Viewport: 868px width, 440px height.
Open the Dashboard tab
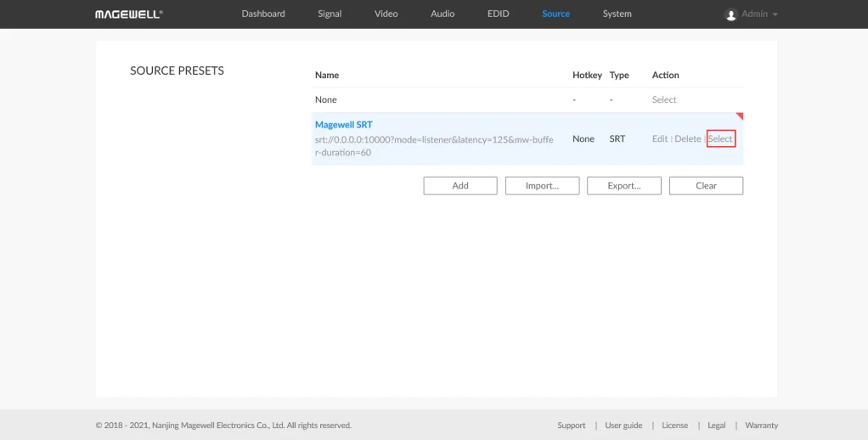(x=263, y=14)
